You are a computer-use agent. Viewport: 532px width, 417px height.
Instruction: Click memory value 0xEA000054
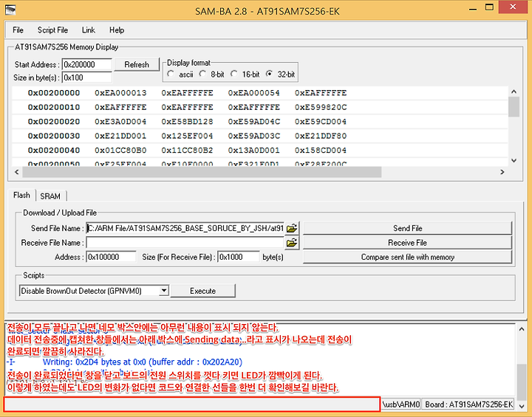(253, 93)
